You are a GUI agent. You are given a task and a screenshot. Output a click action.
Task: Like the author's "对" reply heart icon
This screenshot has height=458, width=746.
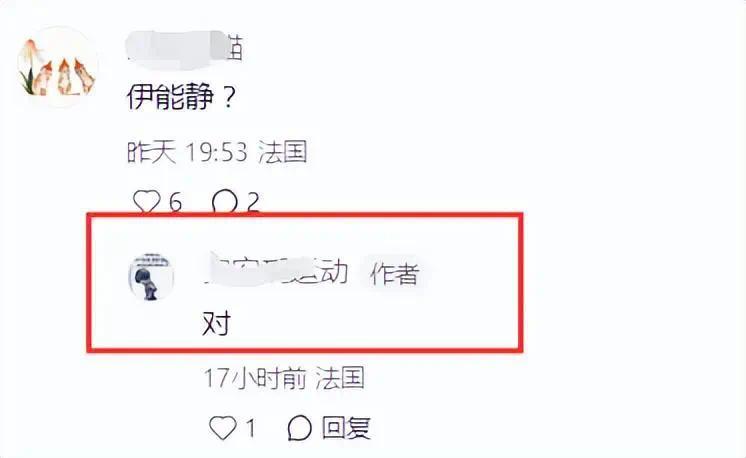(223, 427)
